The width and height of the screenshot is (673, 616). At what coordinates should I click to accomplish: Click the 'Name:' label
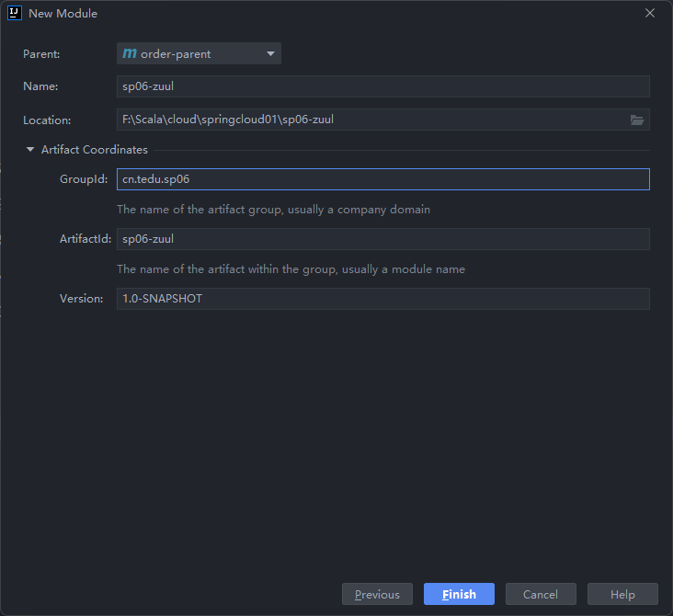coord(40,86)
